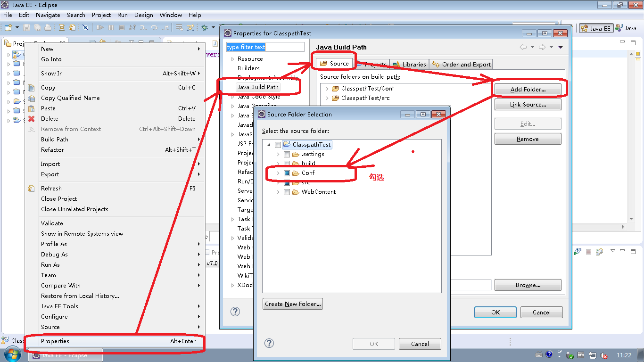Click OK in the Properties dialog
Screen dimensions: 644x362
[x=495, y=312]
